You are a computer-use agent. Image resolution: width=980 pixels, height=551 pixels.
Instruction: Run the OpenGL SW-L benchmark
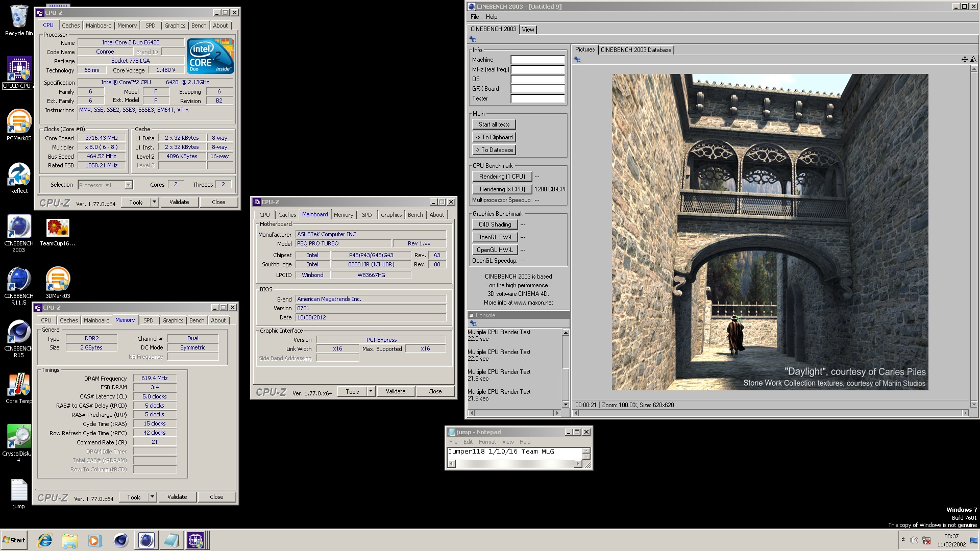[x=495, y=237]
